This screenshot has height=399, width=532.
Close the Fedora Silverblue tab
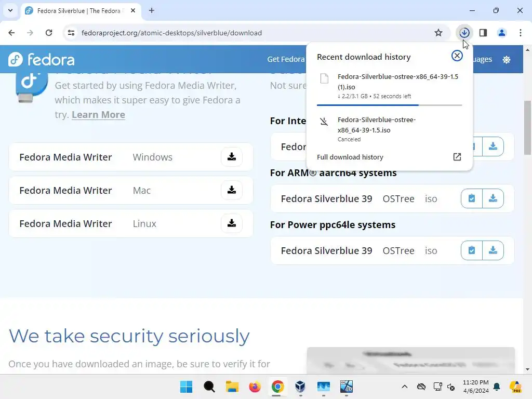coord(133,10)
